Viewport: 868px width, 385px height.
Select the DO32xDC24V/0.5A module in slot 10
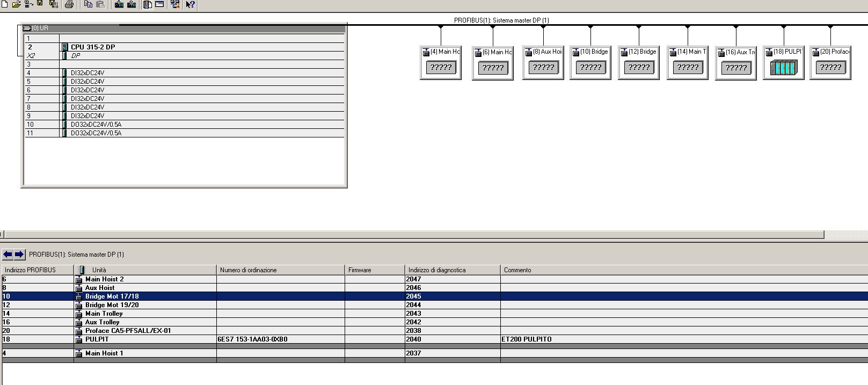pyautogui.click(x=96, y=125)
